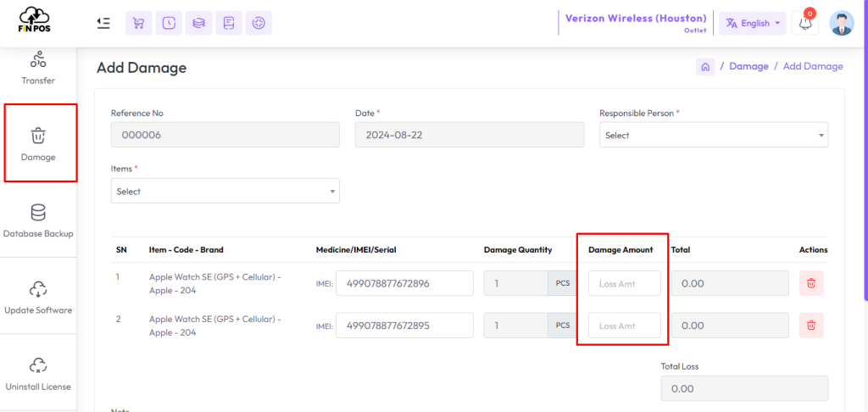Image resolution: width=868 pixels, height=412 pixels.
Task: Delete row 2 with trash icon
Action: (x=811, y=326)
